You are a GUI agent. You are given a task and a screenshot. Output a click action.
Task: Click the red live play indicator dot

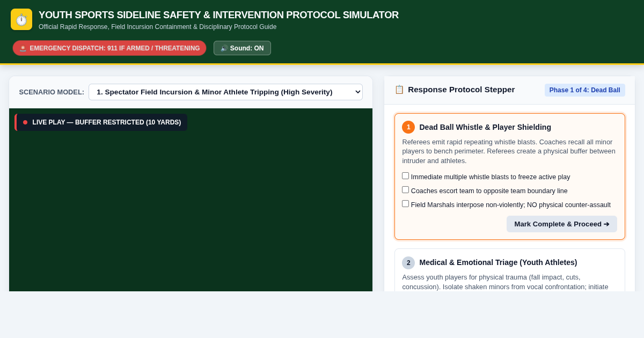click(25, 122)
